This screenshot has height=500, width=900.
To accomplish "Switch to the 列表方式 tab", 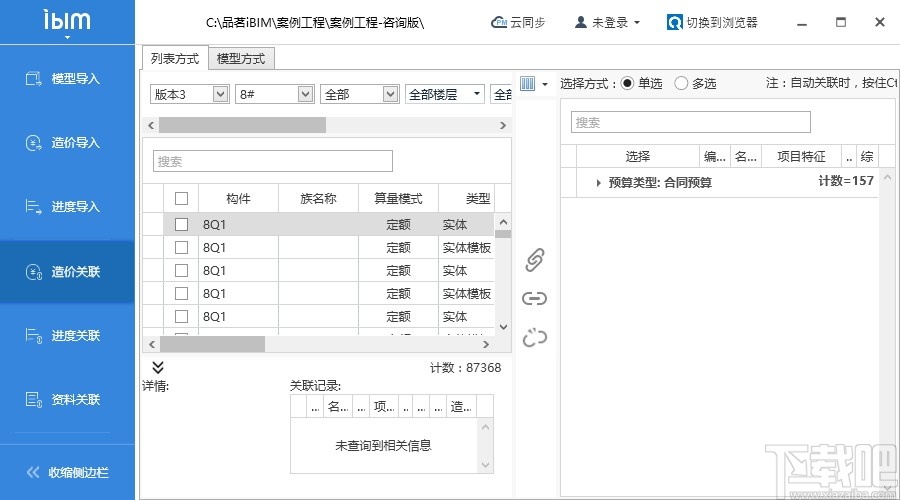I will (174, 59).
